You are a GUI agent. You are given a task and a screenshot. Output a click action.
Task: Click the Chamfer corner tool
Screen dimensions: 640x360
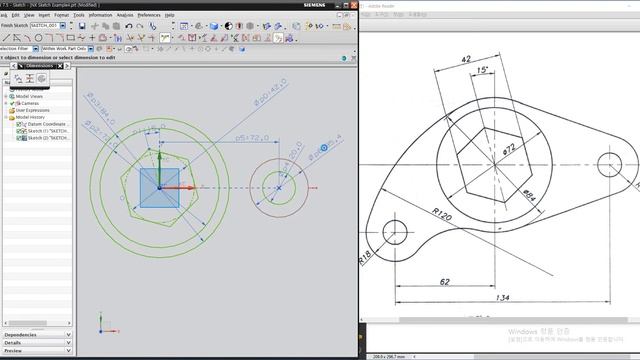[60, 38]
